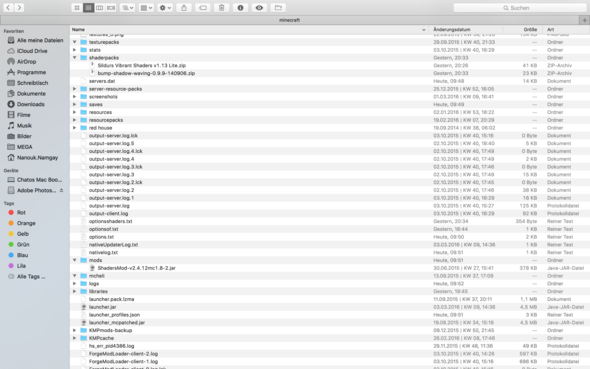Switch to list view
This screenshot has width=590, height=369.
point(88,8)
